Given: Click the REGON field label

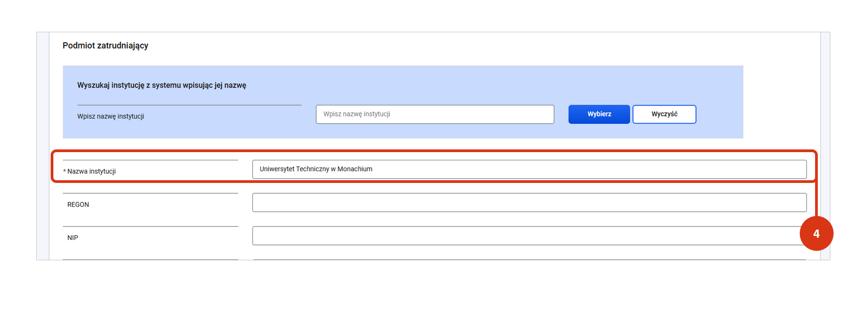Looking at the screenshot, I should click(78, 205).
